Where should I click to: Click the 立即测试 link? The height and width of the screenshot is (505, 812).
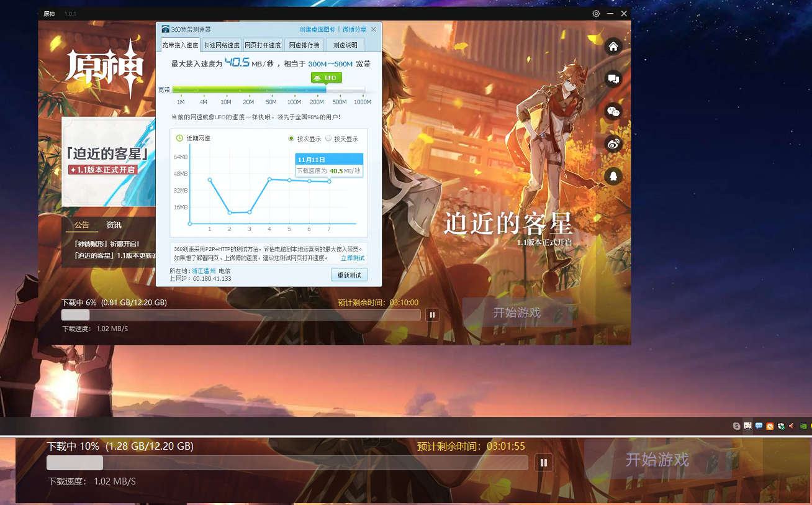coord(353,258)
